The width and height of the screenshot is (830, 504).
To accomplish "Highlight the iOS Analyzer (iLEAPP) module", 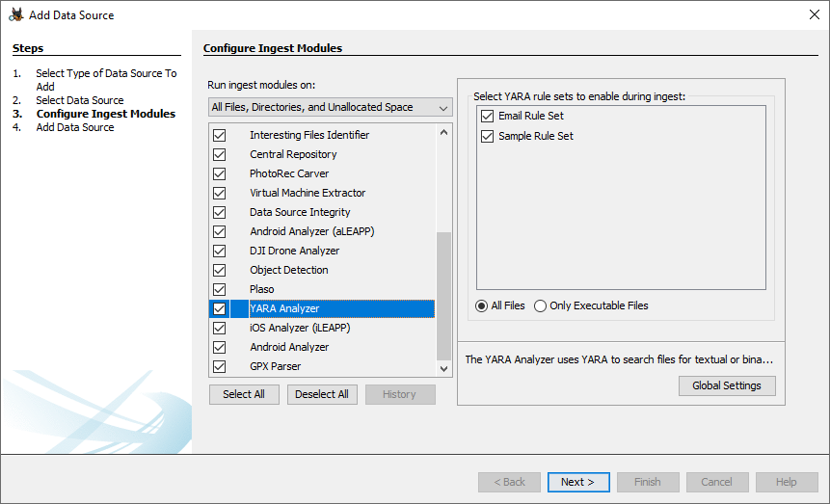I will pos(300,328).
